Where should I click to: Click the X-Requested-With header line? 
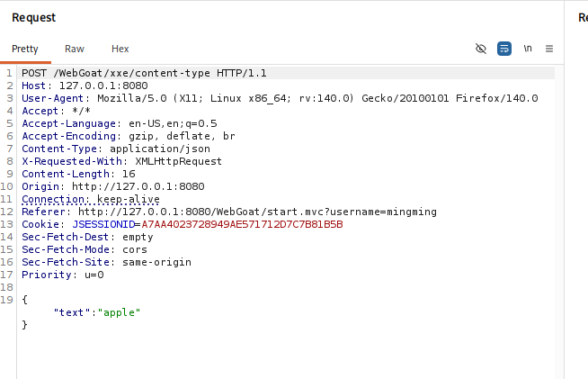(x=122, y=161)
